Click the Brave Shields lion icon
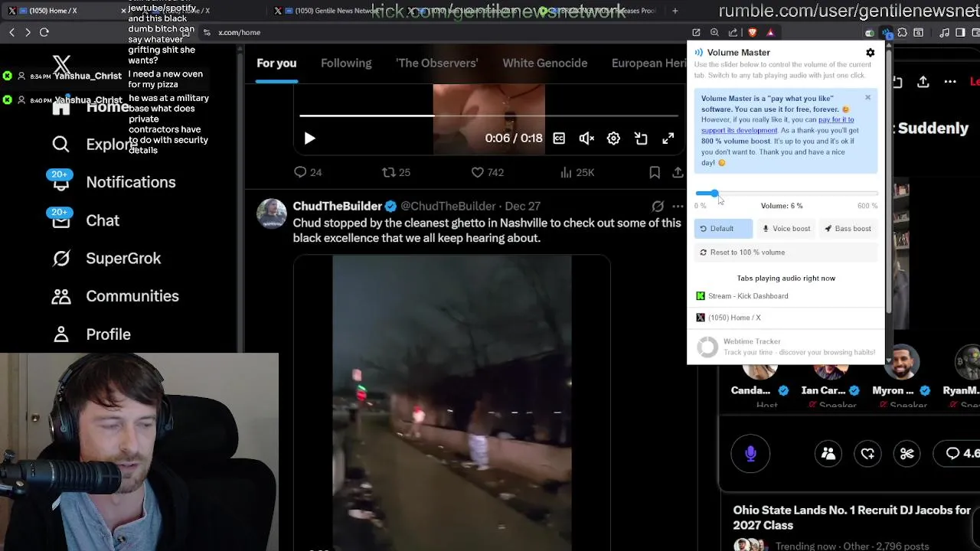 click(753, 32)
